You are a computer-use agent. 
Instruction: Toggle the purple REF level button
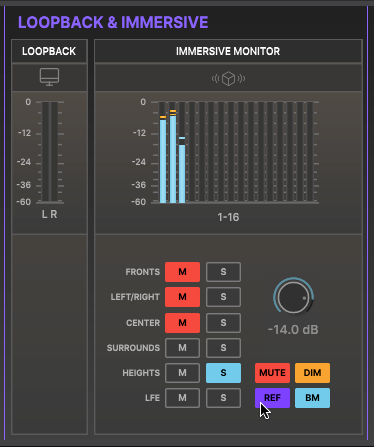click(x=272, y=398)
